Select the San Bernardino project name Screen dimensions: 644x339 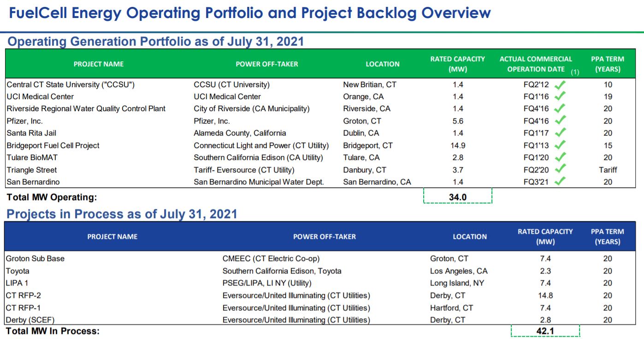tap(33, 182)
